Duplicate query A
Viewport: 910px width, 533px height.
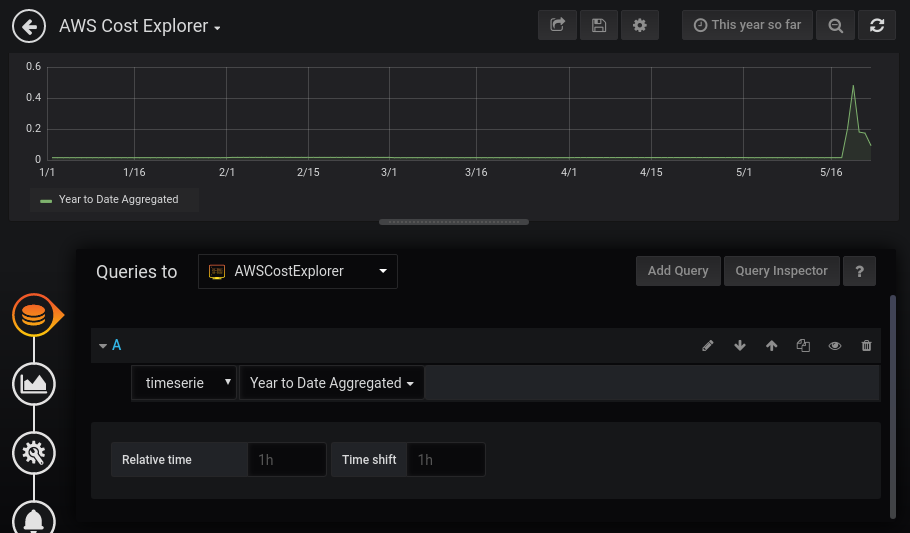pos(803,345)
